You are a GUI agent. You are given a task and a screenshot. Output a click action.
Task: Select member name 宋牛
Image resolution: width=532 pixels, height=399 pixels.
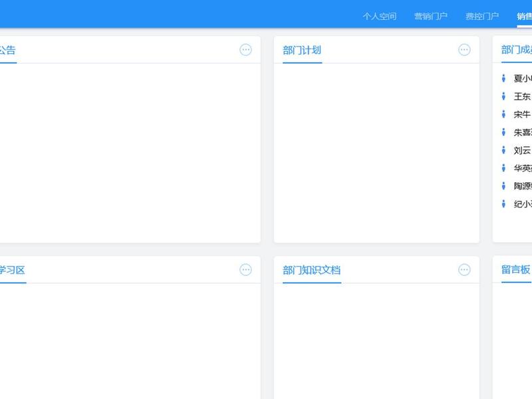522,114
